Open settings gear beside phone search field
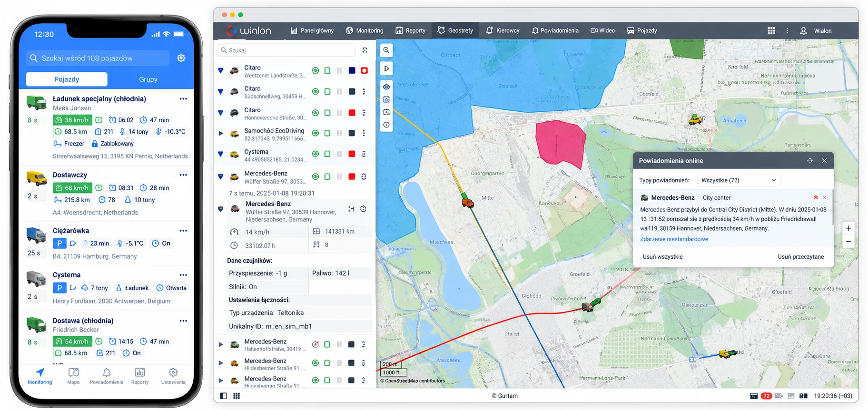The height and width of the screenshot is (410, 868). 181,58
